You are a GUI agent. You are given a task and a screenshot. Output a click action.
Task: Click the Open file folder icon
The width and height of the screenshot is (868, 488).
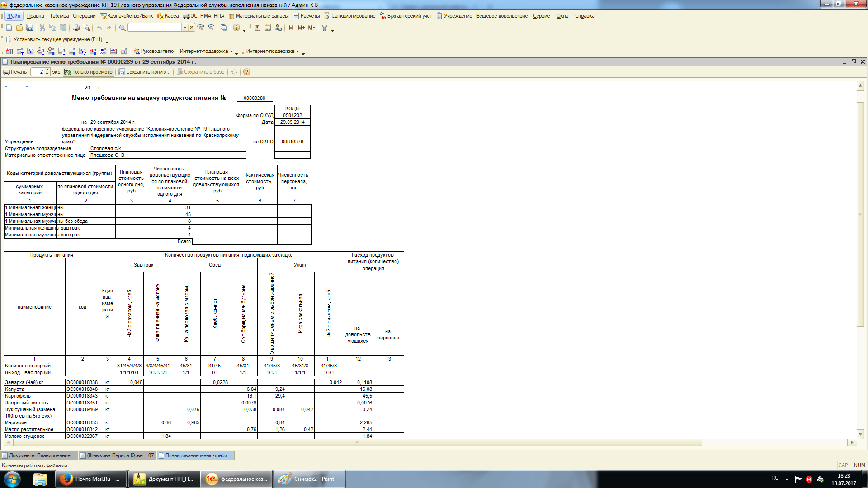(x=19, y=28)
